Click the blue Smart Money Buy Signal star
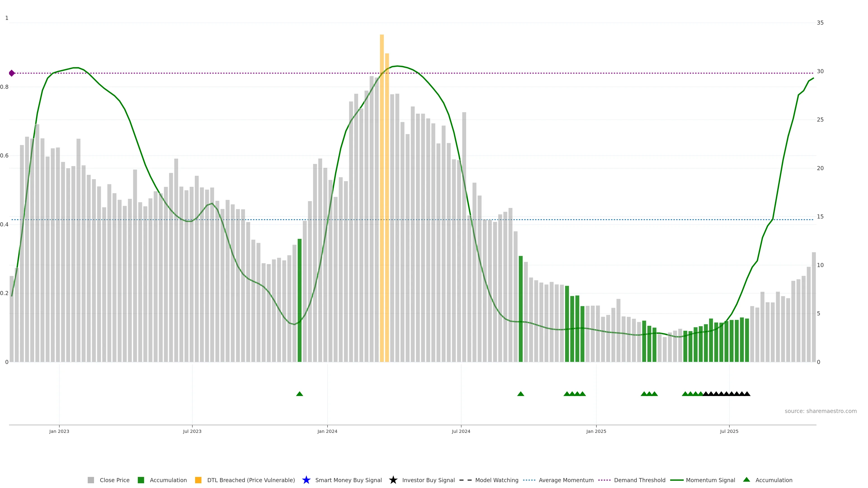The image size is (868, 488). (x=306, y=480)
